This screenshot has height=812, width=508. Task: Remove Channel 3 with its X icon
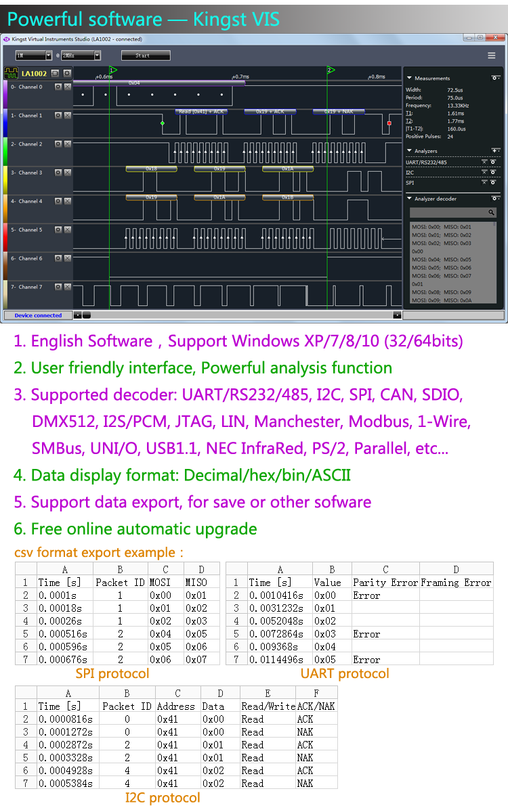point(67,173)
